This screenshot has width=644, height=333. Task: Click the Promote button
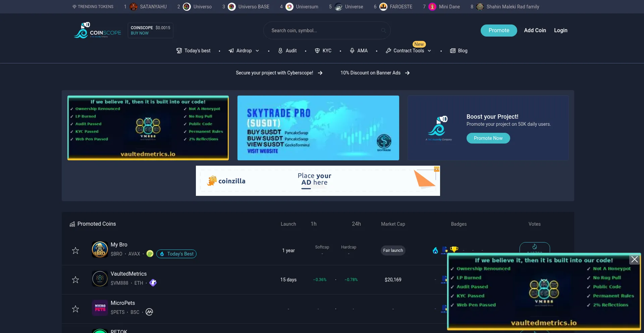pyautogui.click(x=499, y=31)
